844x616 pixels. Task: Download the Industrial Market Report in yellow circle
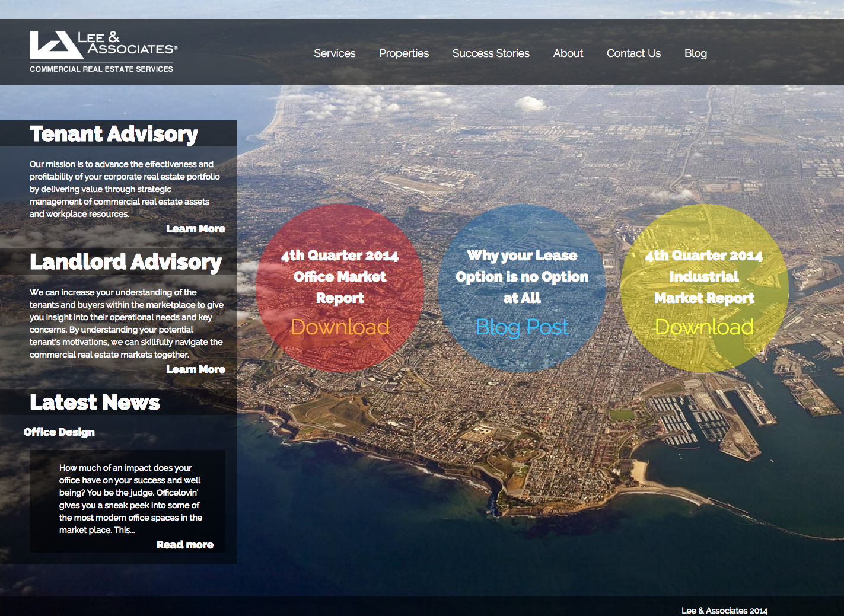(x=704, y=327)
